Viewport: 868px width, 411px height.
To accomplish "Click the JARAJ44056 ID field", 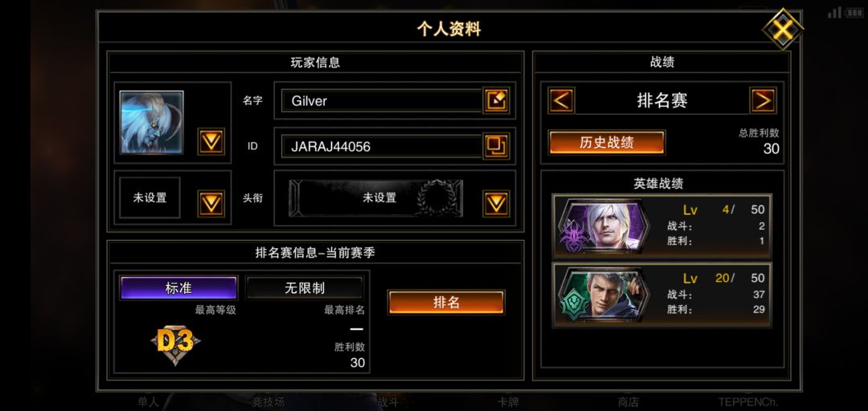I will pos(382,147).
